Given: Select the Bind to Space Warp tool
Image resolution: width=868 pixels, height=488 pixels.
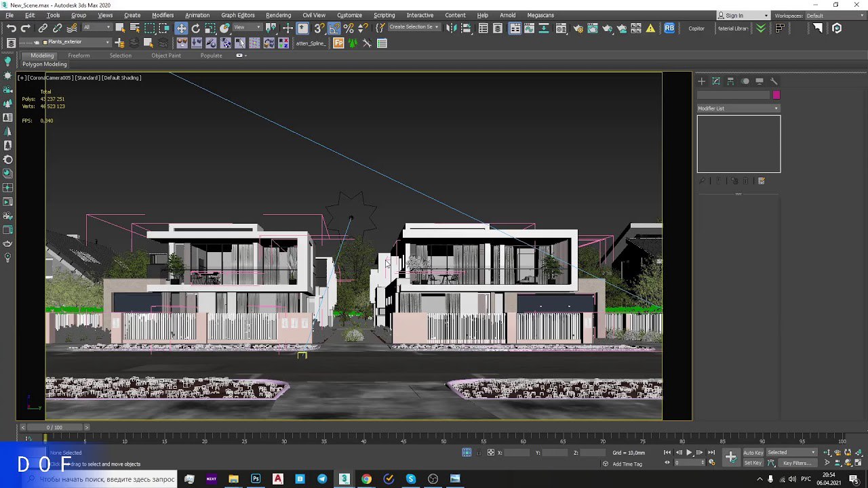Looking at the screenshot, I should point(71,28).
